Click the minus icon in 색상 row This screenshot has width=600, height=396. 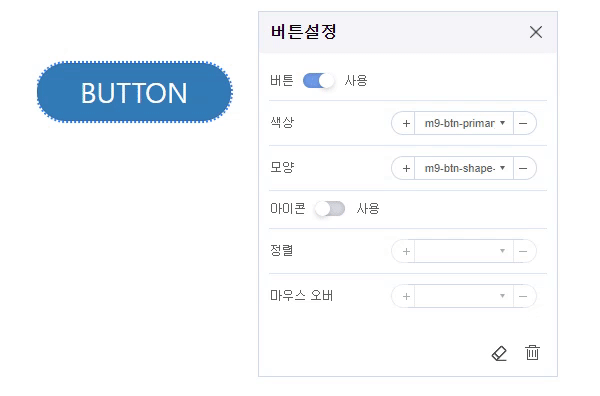[x=523, y=123]
